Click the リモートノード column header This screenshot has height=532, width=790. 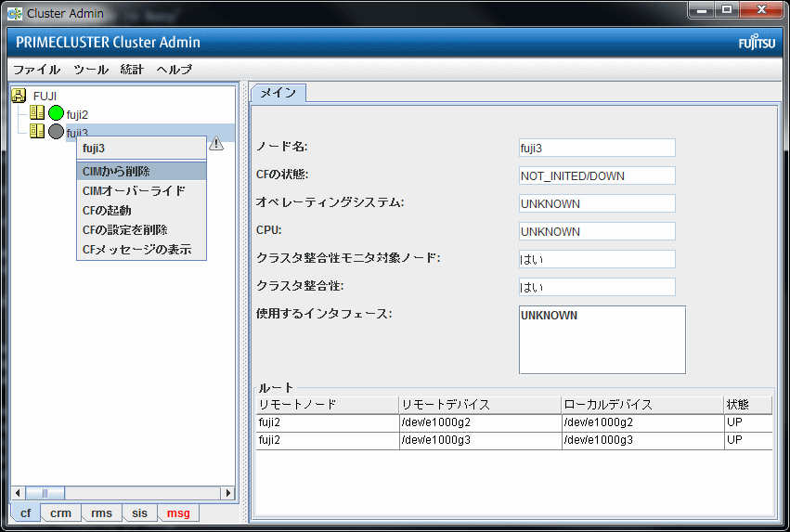click(x=328, y=405)
